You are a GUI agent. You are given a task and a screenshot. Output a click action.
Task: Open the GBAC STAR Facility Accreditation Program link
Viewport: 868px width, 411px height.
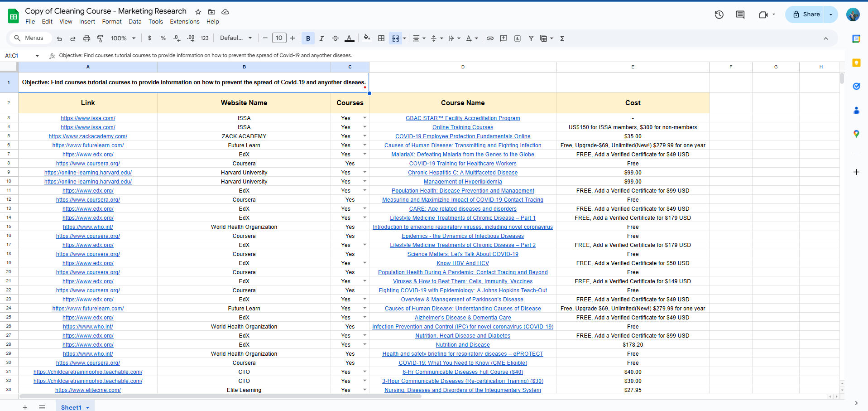[462, 118]
